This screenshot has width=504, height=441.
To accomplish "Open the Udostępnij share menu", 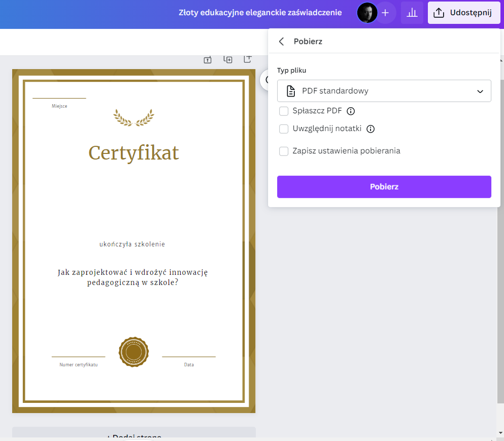I will tap(464, 13).
